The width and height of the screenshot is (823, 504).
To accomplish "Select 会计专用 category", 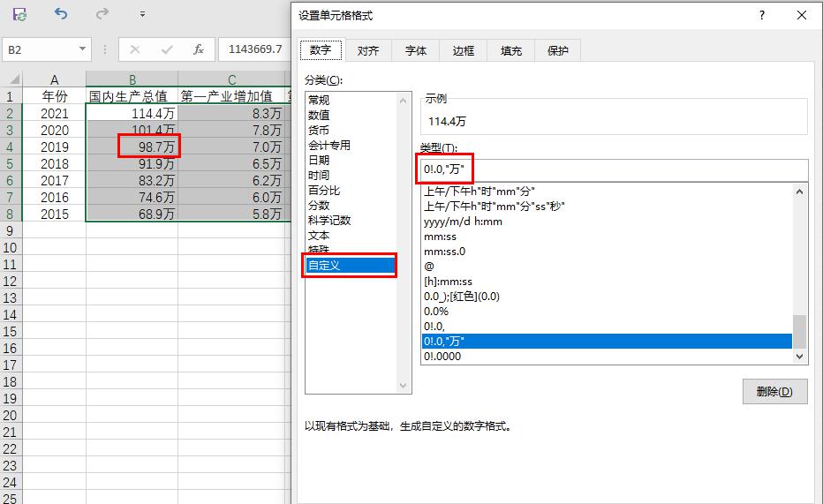I will click(x=351, y=146).
